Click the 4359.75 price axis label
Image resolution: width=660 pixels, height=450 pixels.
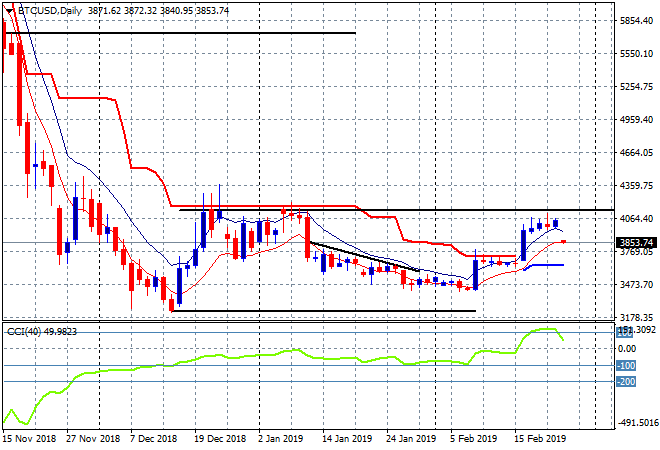click(x=636, y=186)
